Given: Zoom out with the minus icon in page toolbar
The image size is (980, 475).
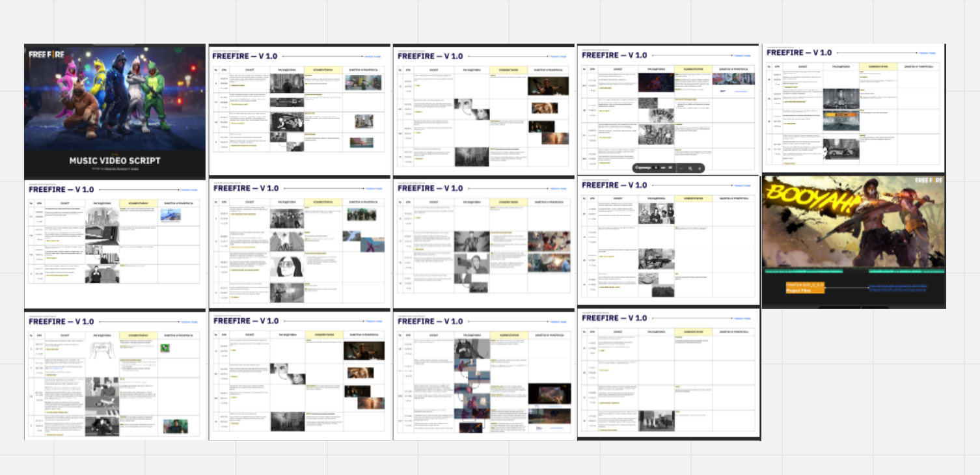Looking at the screenshot, I should (681, 169).
